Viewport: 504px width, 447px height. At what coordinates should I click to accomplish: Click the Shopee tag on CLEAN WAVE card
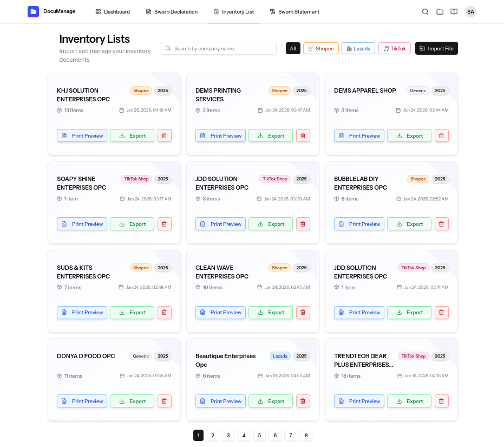tap(279, 268)
